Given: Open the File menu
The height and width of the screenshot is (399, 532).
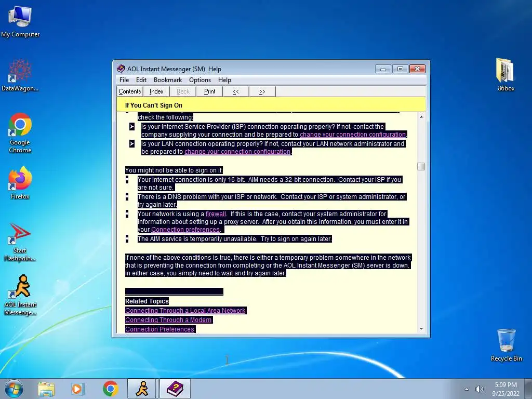Looking at the screenshot, I should [124, 80].
